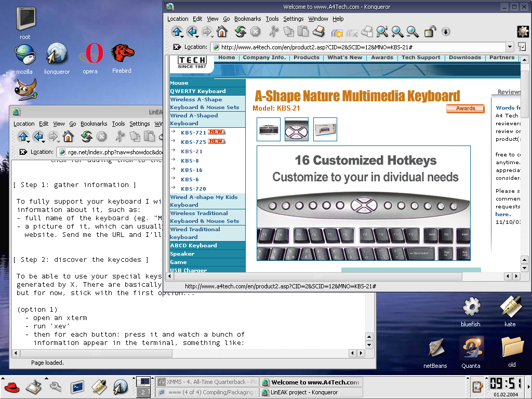The width and height of the screenshot is (532, 399).
Task: Click horizontal scrollbar of the A4Tech page
Action: 317,276
